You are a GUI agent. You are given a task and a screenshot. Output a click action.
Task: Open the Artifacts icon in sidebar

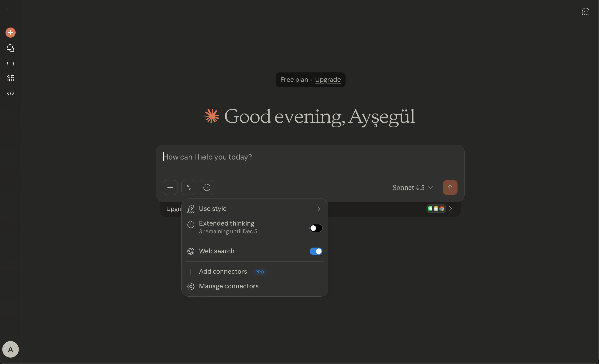point(11,78)
